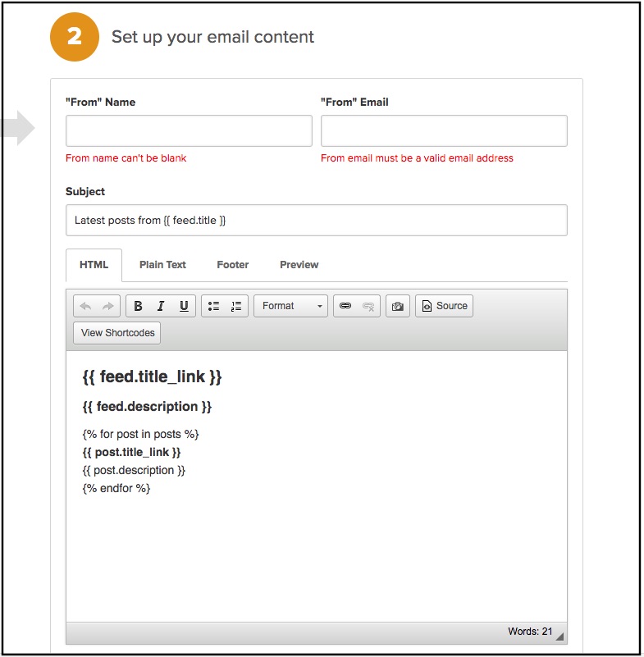Image resolution: width=644 pixels, height=657 pixels.
Task: Switch to the Plain Text tab
Action: tap(162, 265)
